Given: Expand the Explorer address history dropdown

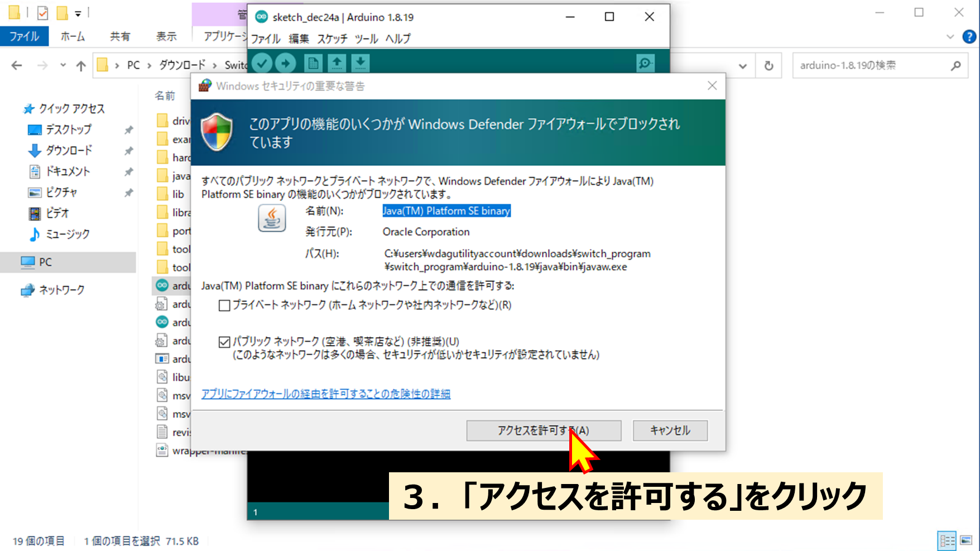Looking at the screenshot, I should (x=743, y=66).
